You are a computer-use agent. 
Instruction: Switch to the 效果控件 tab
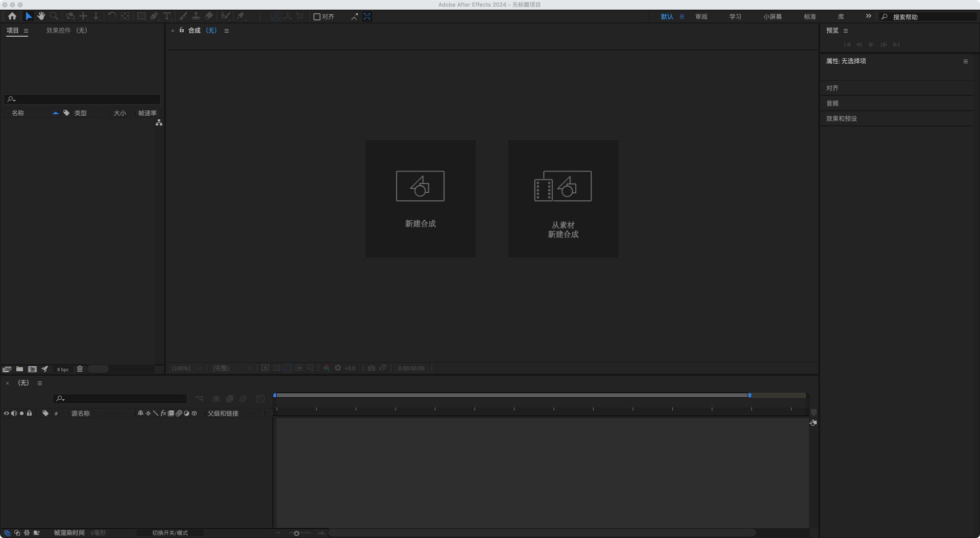[x=58, y=30]
